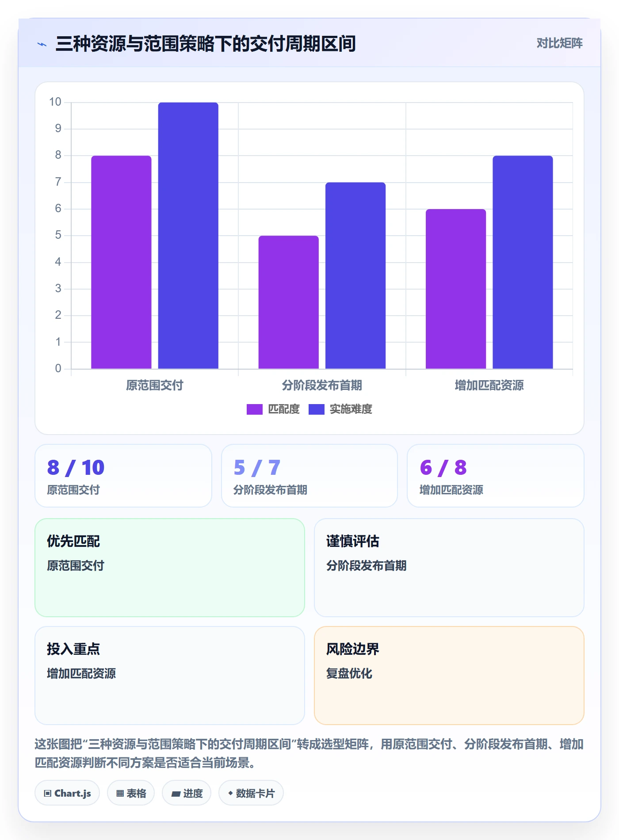Click the 匹配度 legend label
Screen dimensions: 619x840
[x=284, y=409]
